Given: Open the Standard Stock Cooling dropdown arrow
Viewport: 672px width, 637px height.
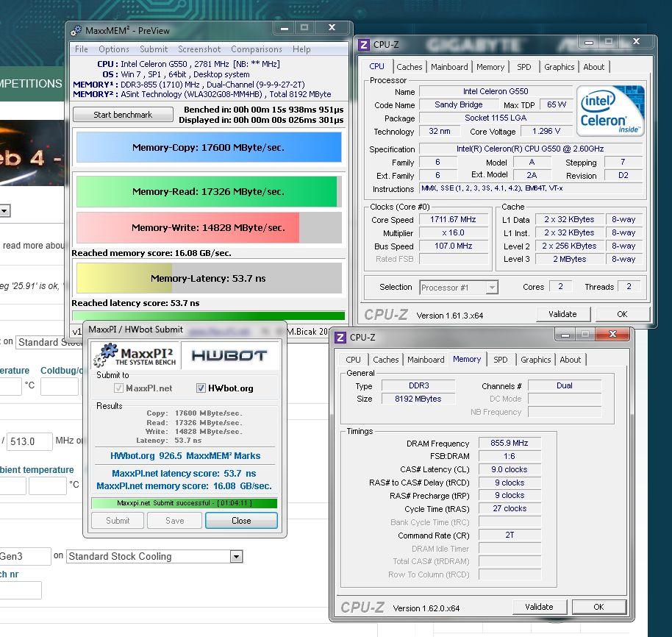Looking at the screenshot, I should (236, 557).
